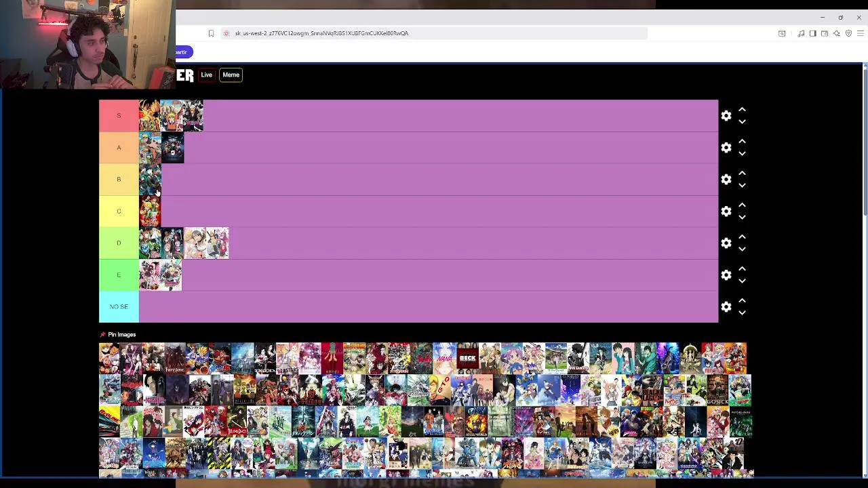Move the D tier row up
868x488 pixels.
tap(742, 237)
